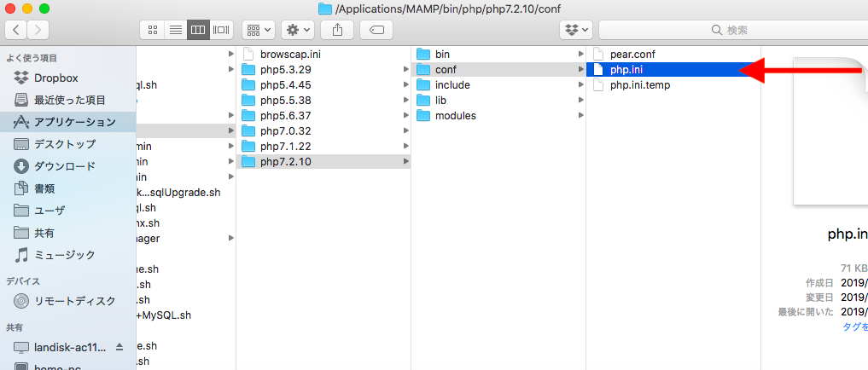Select the pear.conf file
Screen dimensions: 868x370
coord(673,55)
